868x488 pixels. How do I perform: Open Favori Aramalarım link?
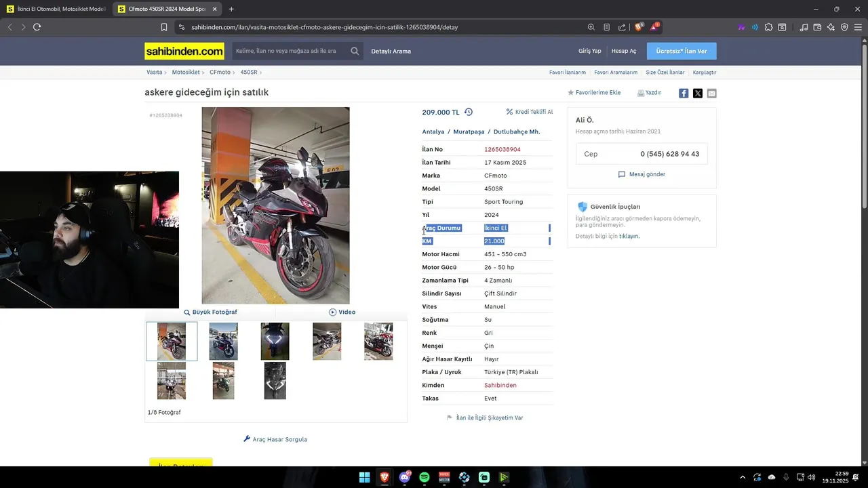[x=616, y=72]
